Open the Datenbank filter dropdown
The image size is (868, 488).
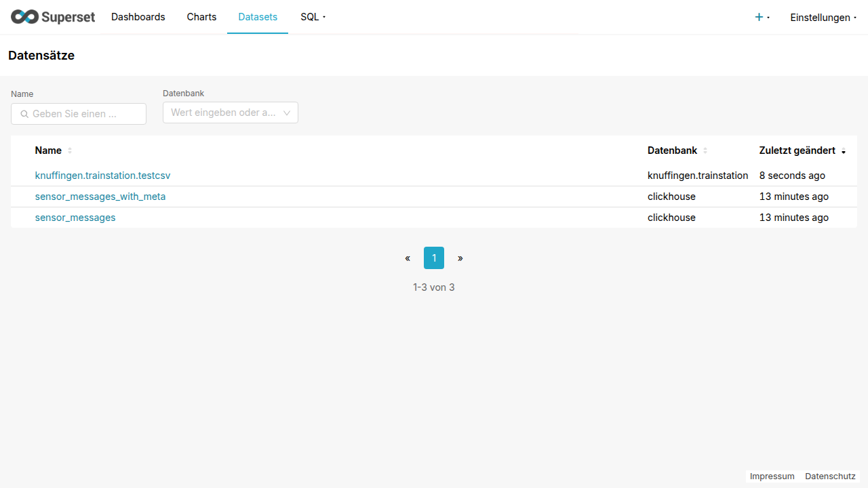[231, 113]
